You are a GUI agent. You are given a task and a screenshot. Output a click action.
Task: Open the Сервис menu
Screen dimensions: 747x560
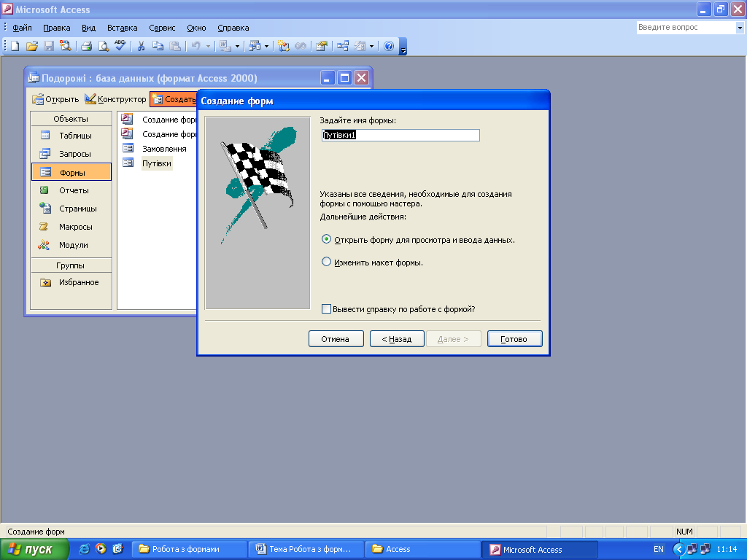tap(162, 28)
